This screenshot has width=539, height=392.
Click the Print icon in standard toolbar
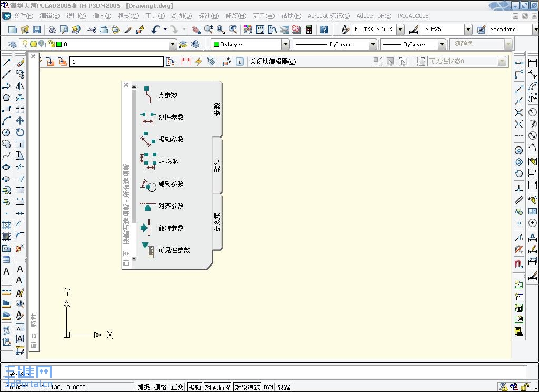tap(52, 30)
